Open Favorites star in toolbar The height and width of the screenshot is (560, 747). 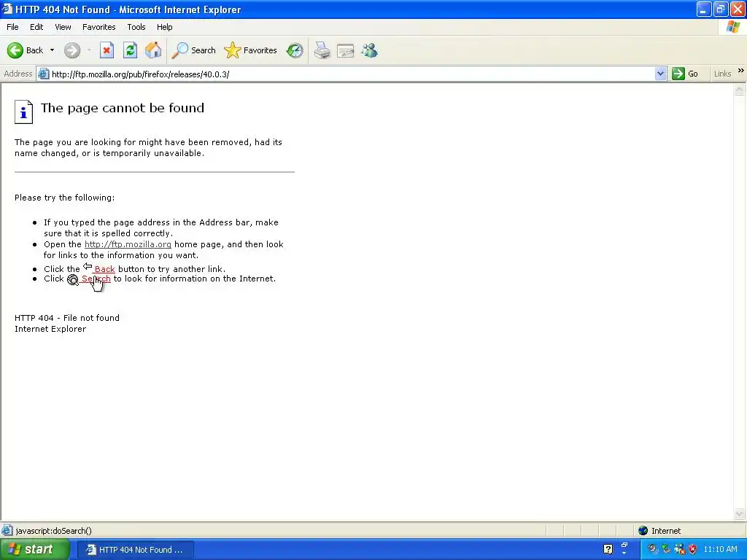[251, 50]
